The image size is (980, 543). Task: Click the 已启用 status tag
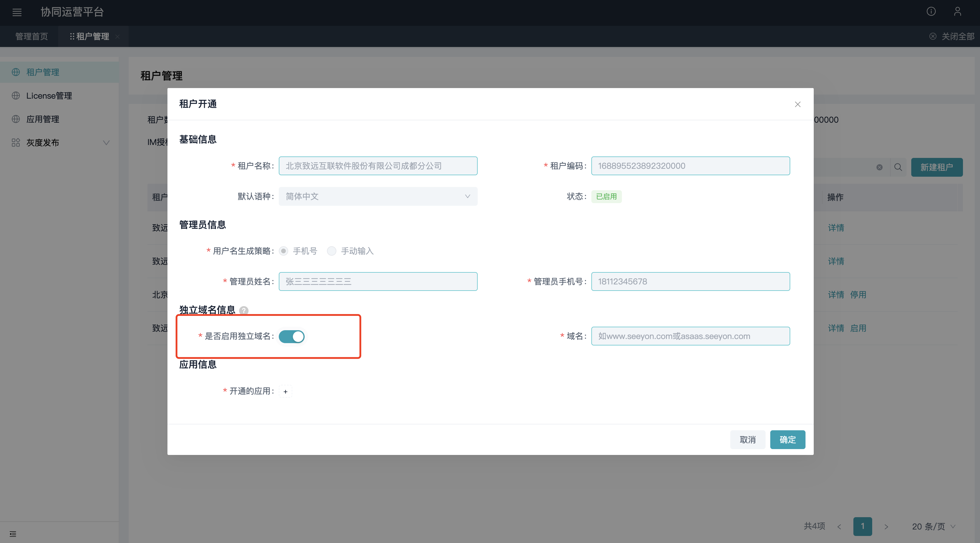coord(606,197)
